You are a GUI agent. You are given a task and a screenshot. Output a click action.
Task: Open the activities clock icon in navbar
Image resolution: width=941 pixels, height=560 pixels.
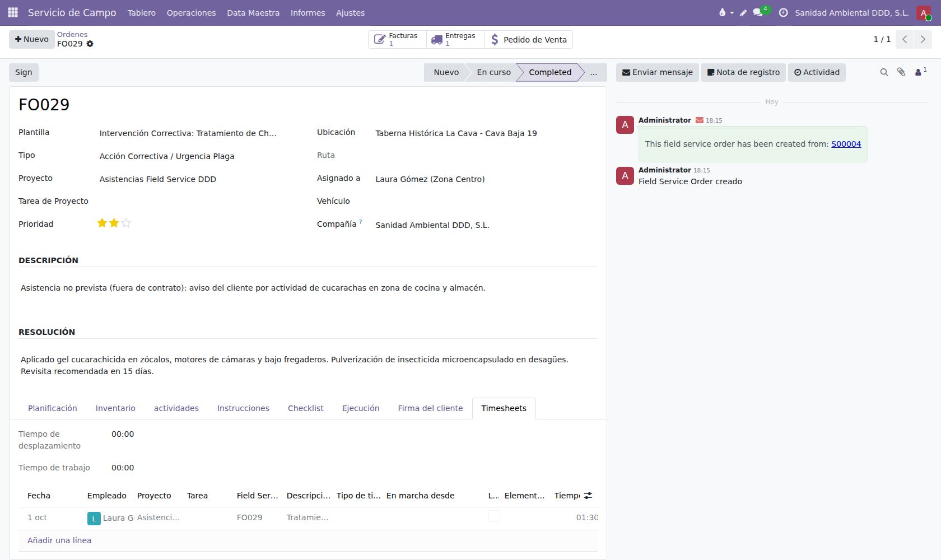click(x=783, y=12)
